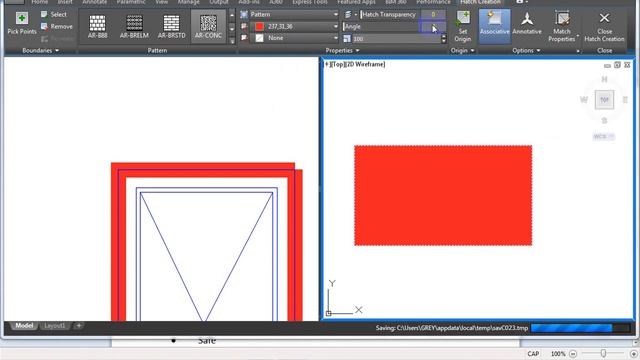640x360 pixels.
Task: Move pattern gallery up one row
Action: tap(232, 15)
